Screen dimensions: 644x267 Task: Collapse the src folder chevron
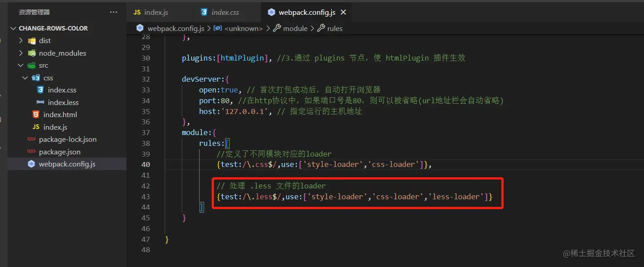(x=21, y=65)
